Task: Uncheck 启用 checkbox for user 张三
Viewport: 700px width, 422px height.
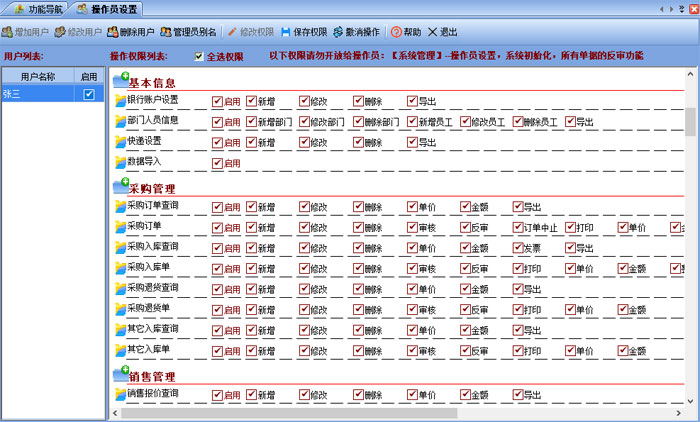Action: click(89, 94)
